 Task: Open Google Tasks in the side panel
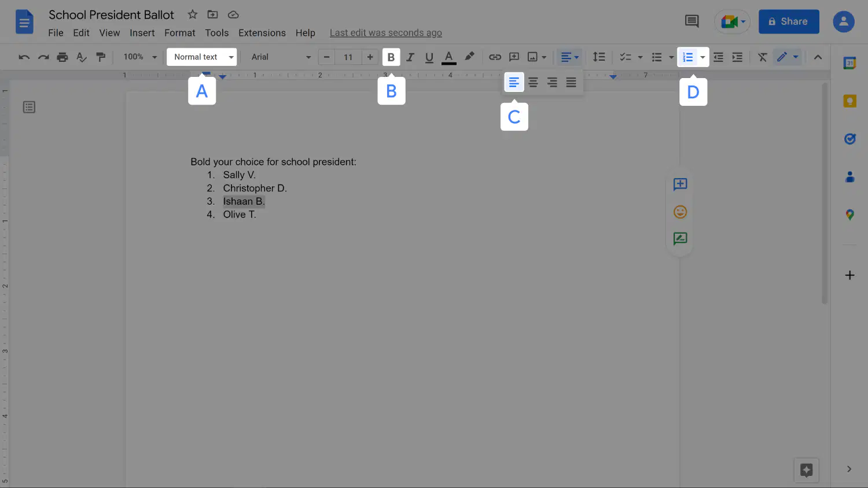849,139
